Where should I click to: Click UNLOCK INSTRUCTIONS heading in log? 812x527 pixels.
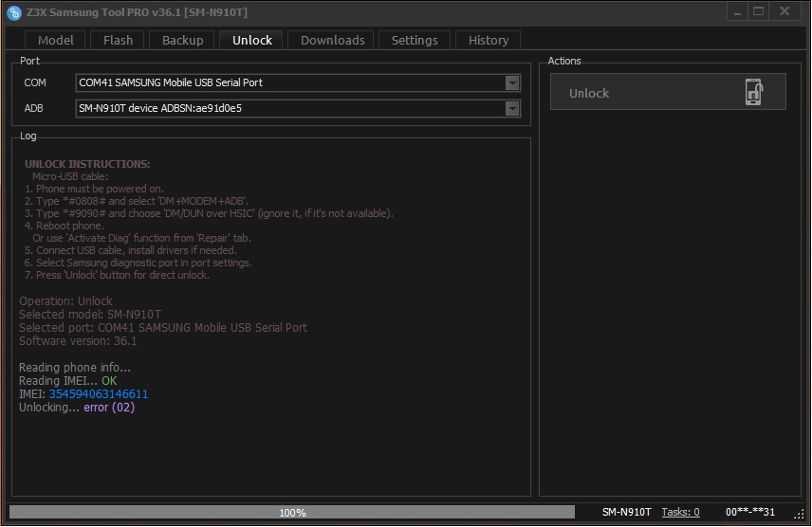tap(87, 164)
